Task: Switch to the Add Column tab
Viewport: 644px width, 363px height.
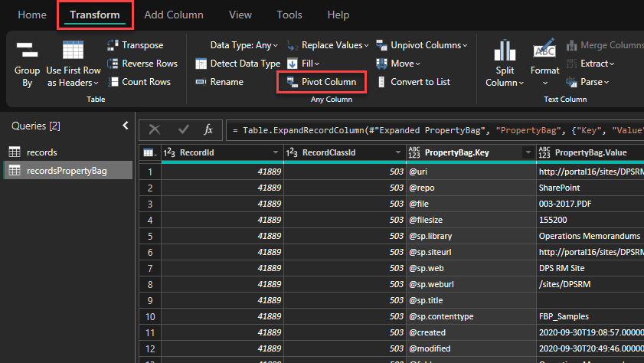Action: tap(174, 15)
